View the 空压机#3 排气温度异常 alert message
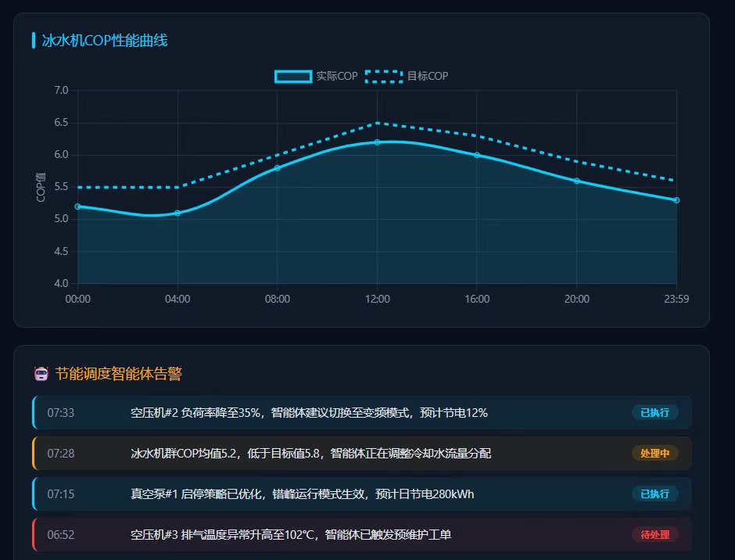This screenshot has height=560, width=735. pos(291,535)
